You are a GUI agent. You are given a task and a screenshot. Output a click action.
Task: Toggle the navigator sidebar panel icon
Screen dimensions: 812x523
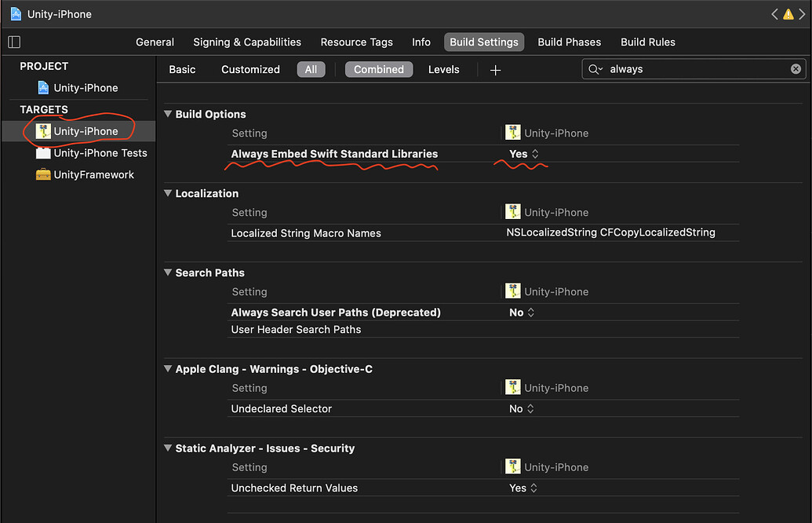[13, 41]
